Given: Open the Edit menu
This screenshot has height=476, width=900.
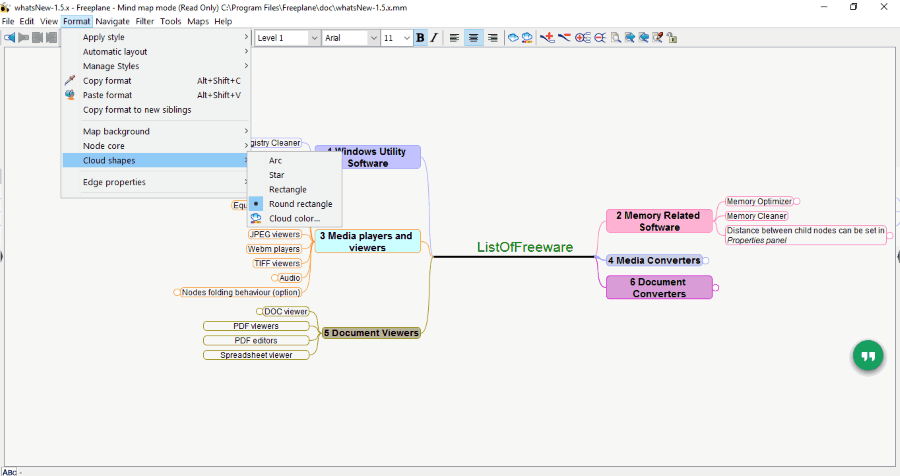Looking at the screenshot, I should (27, 21).
